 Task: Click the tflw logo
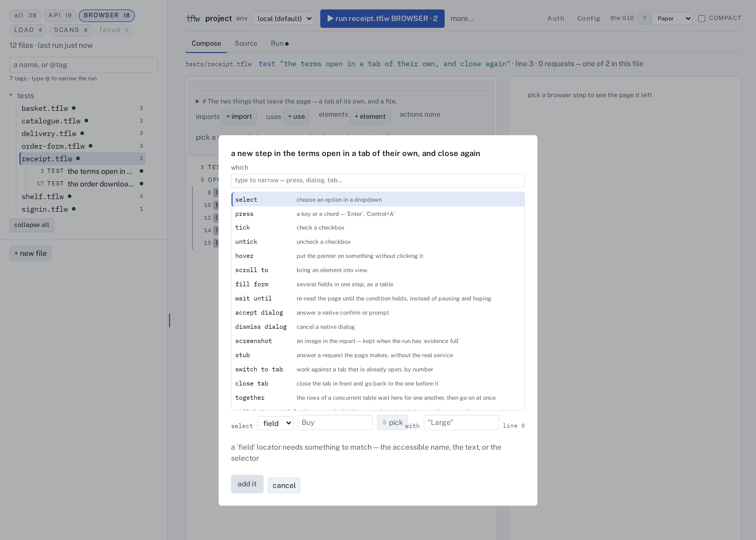pyautogui.click(x=193, y=18)
